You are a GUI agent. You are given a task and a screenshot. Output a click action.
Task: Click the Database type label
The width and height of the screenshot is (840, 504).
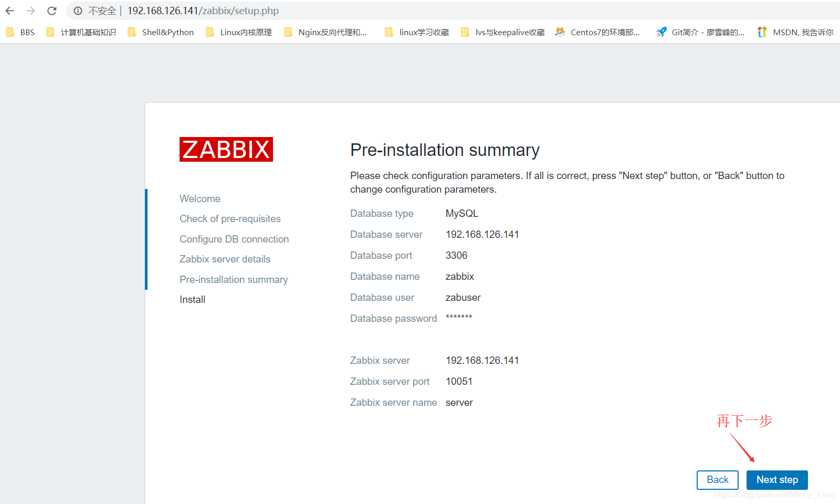coord(382,214)
